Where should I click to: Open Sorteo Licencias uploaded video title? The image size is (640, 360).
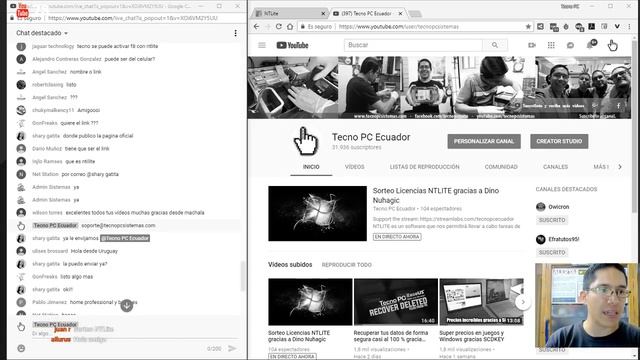[x=299, y=336]
